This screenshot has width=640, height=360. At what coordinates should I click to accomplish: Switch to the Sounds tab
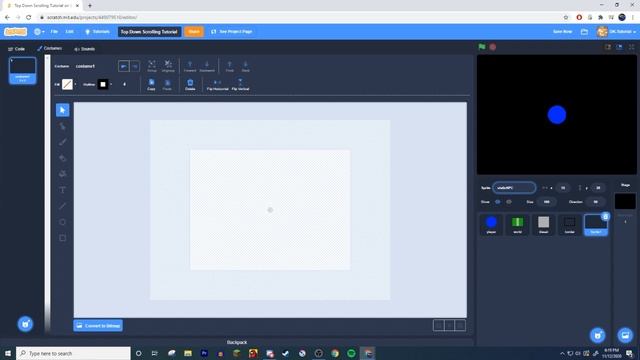[x=85, y=49]
